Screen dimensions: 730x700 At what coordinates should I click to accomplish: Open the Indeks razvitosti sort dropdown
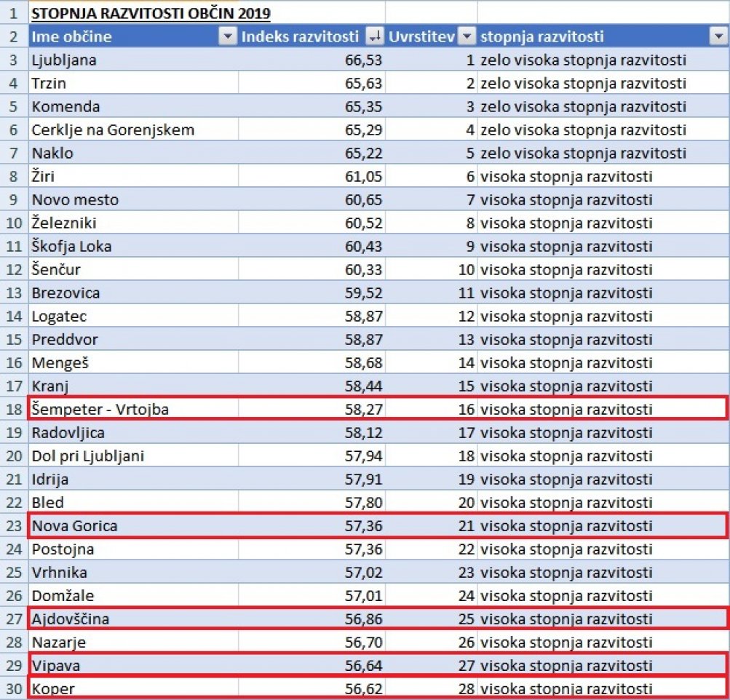374,36
